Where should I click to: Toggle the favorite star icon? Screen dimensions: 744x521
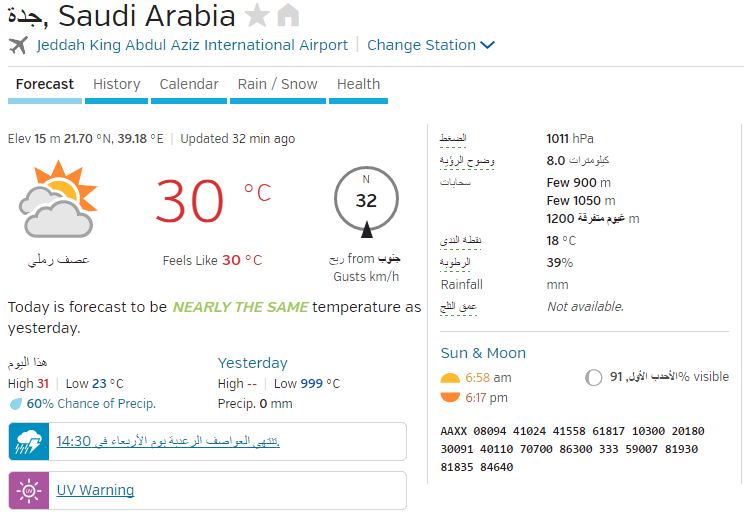257,15
